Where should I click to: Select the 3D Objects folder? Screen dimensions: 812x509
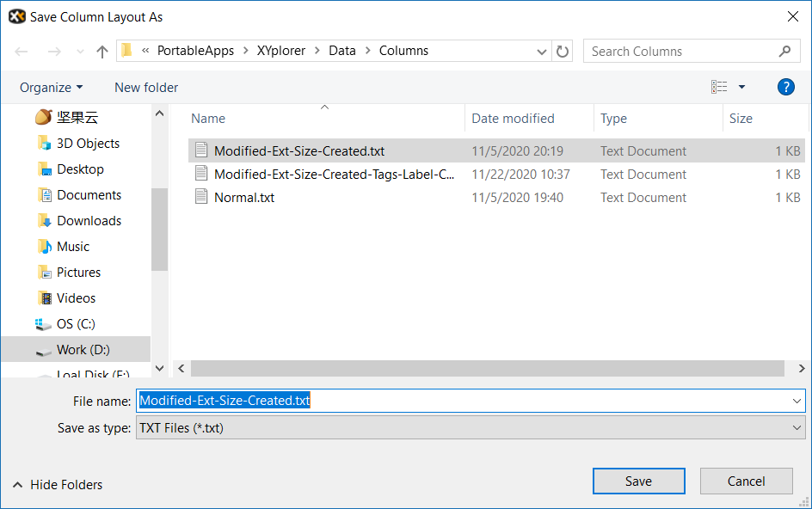(88, 144)
